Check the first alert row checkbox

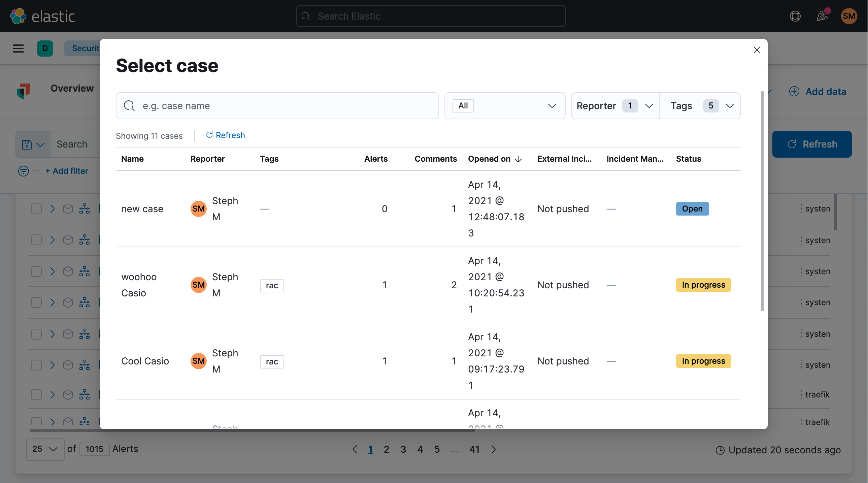pyautogui.click(x=36, y=209)
